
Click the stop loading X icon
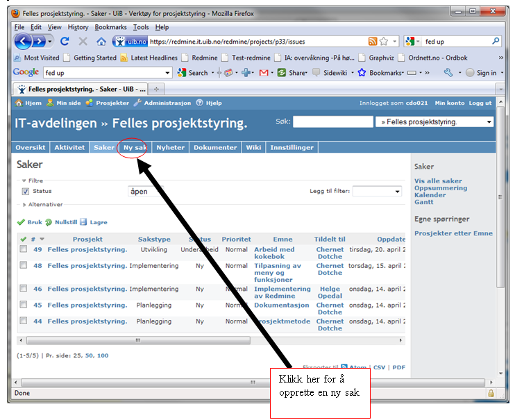coord(83,42)
